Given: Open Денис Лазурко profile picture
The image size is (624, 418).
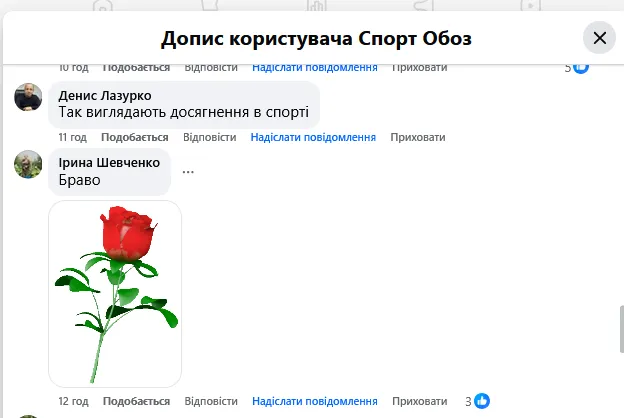Looking at the screenshot, I should tap(28, 97).
